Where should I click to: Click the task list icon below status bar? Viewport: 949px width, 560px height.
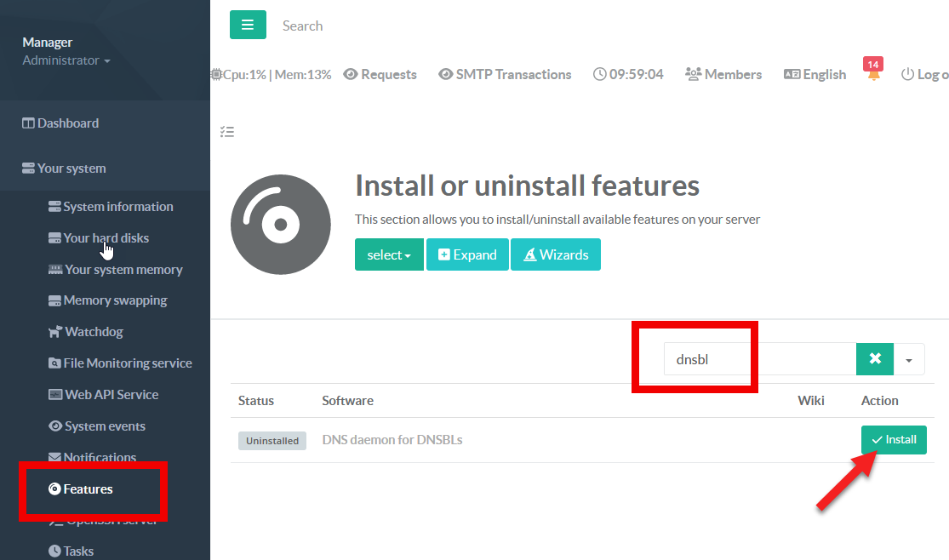pos(226,132)
